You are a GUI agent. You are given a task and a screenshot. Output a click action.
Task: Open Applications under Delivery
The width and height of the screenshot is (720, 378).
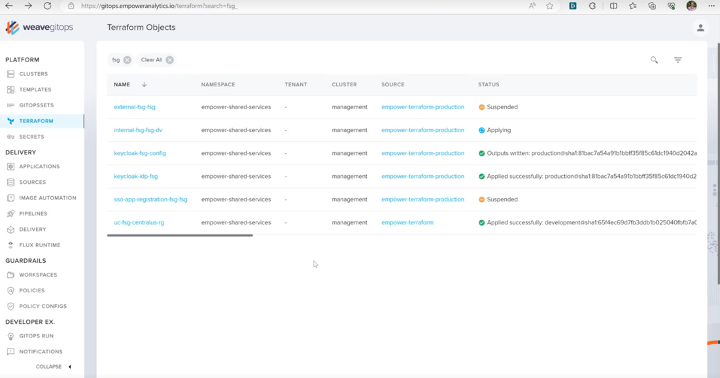[x=39, y=166]
